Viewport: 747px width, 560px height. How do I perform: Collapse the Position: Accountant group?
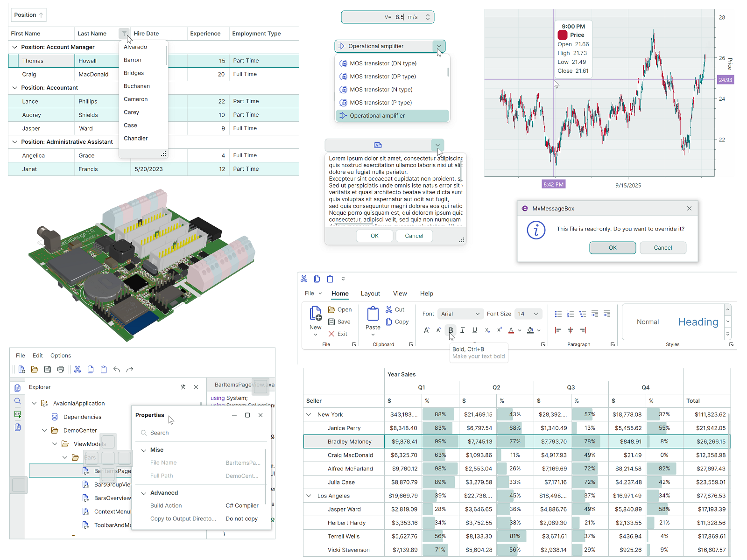click(14, 88)
